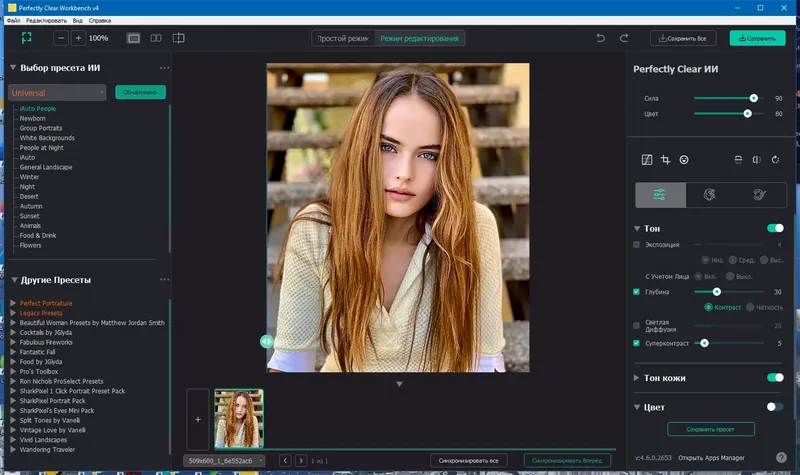Viewport: 800px width, 475px height.
Task: Collapse the Другие Пресеты section
Action: (13, 280)
